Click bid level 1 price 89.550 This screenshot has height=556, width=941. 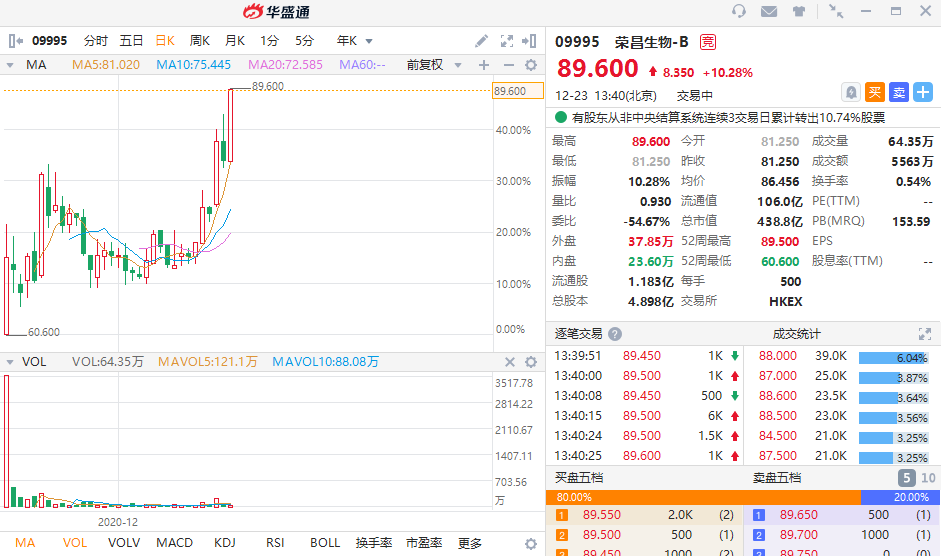coord(602,515)
